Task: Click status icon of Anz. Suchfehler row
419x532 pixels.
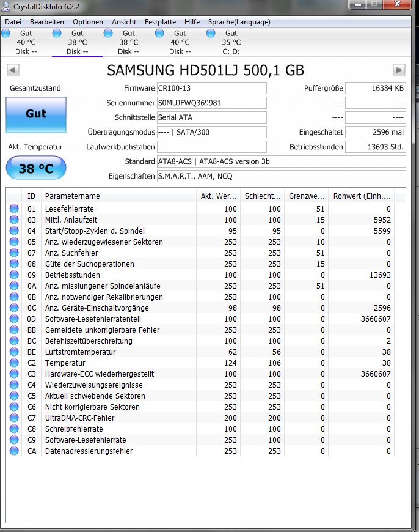Action: pyautogui.click(x=14, y=253)
